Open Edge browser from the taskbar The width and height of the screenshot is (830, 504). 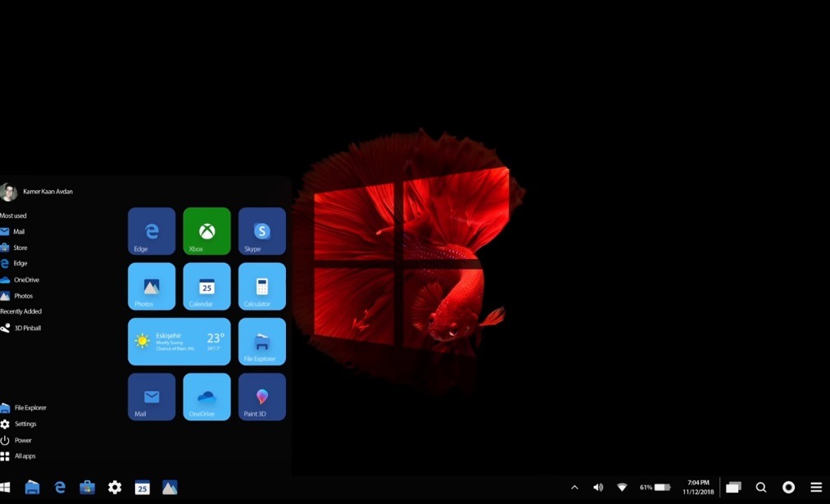pyautogui.click(x=60, y=487)
